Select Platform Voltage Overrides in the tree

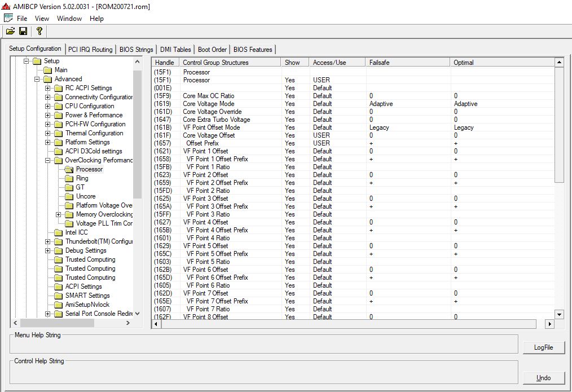tap(104, 206)
